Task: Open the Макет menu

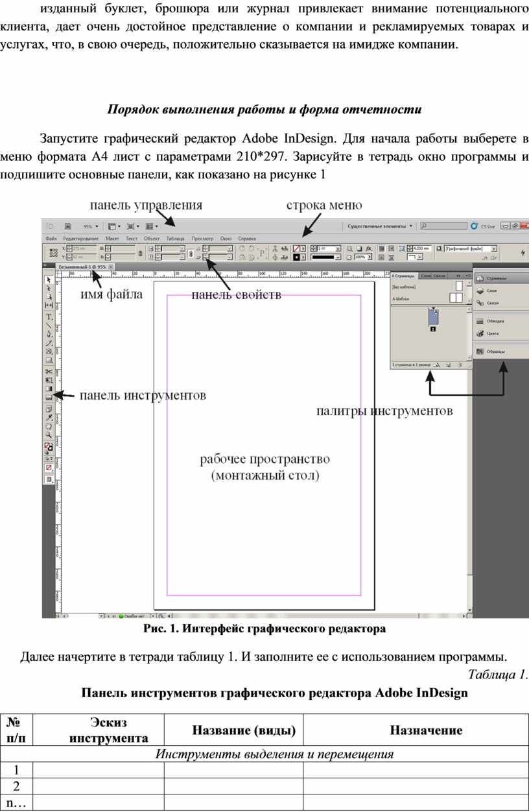Action: (x=112, y=239)
